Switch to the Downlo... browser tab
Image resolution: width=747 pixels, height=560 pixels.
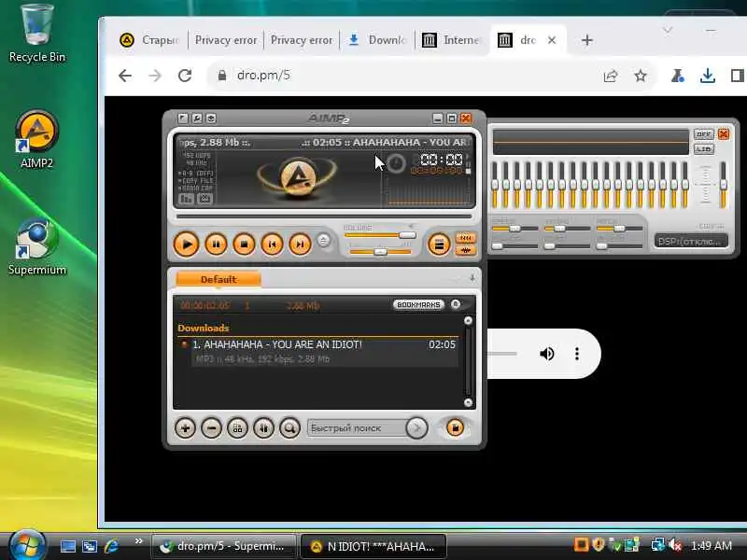pos(377,40)
